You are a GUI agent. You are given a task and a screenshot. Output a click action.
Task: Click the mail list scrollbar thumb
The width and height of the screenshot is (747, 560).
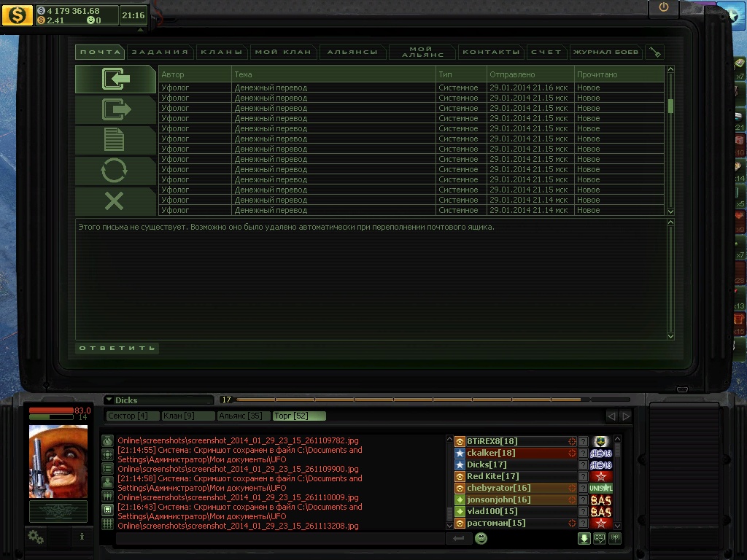(671, 106)
